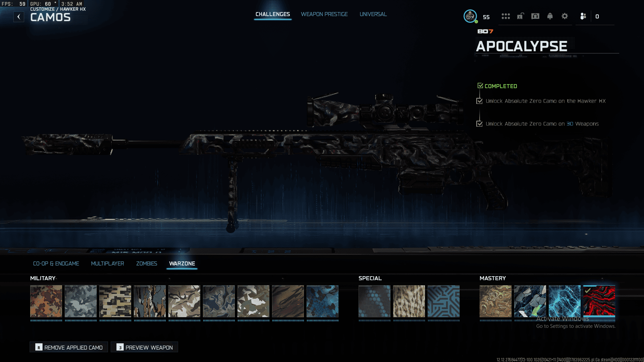Click the 3:52 AM overlay clock
Viewport: 644px width, 362px height.
coord(72,4)
